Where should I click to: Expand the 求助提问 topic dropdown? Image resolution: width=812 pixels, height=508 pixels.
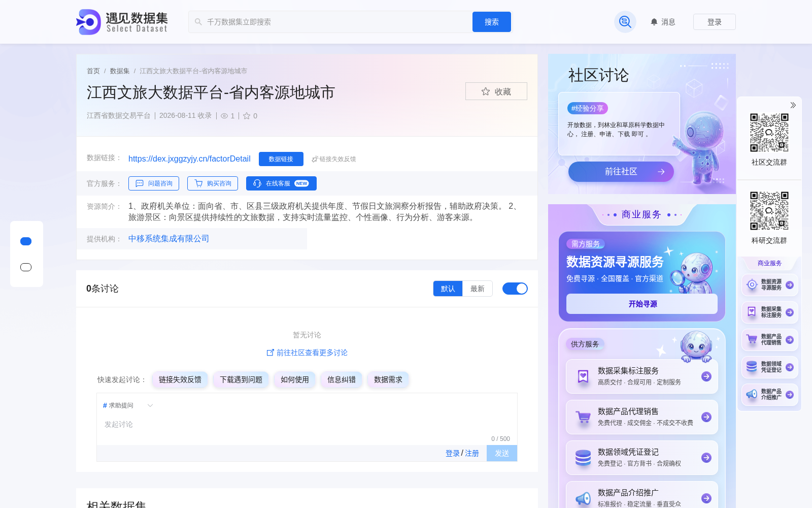[x=128, y=405]
